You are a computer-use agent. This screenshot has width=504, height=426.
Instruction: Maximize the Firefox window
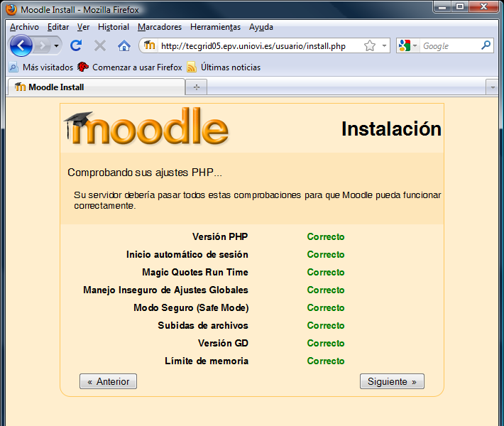point(460,7)
